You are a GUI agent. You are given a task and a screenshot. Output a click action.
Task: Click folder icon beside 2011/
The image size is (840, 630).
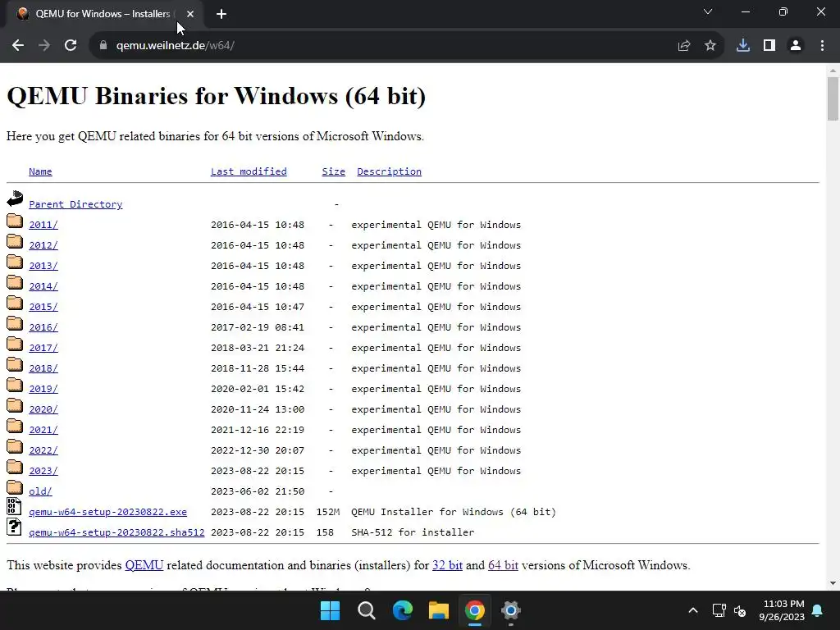tap(15, 221)
